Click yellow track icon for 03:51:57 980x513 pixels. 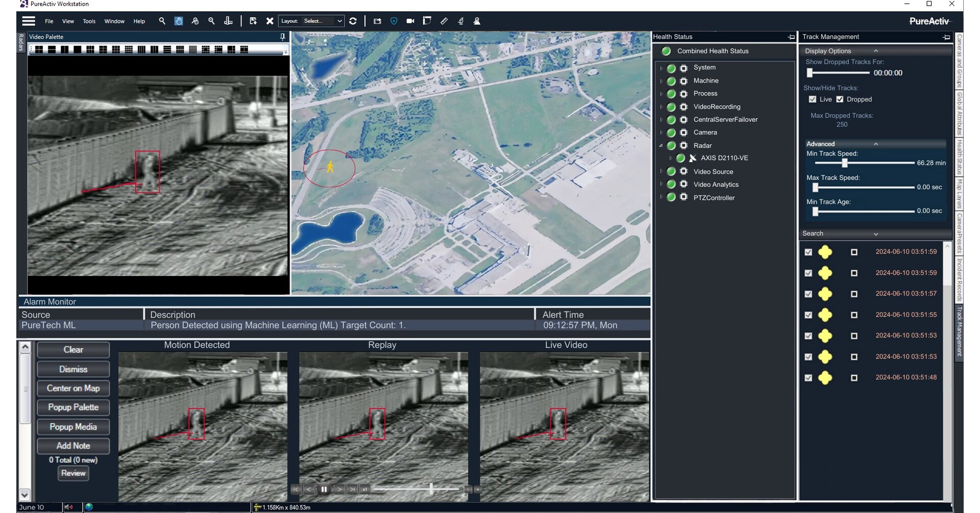pyautogui.click(x=825, y=294)
